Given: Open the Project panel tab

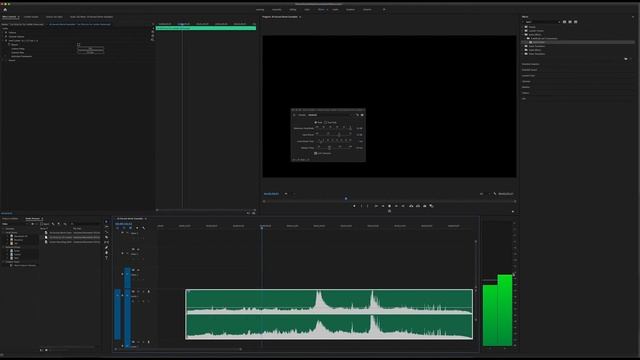Looking at the screenshot, I should [11, 219].
